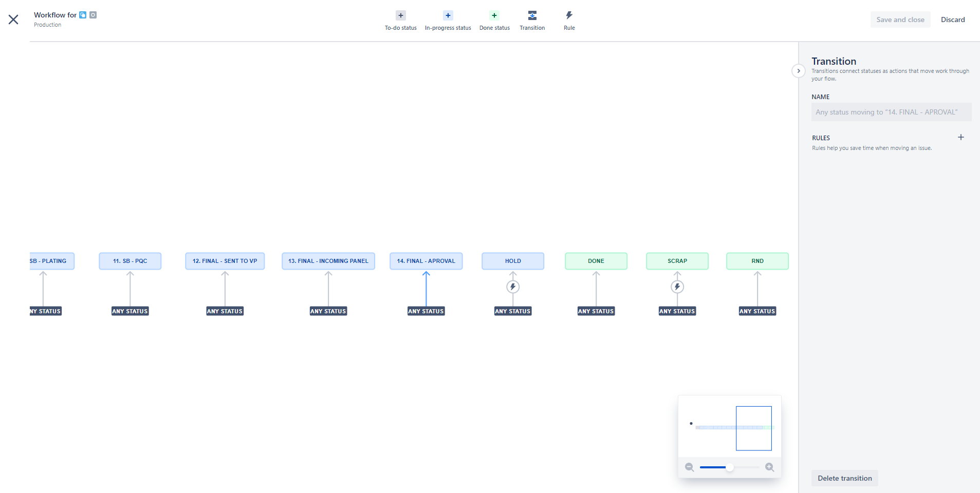
Task: Click the blue project icon beside Workflow for
Action: pyautogui.click(x=83, y=15)
